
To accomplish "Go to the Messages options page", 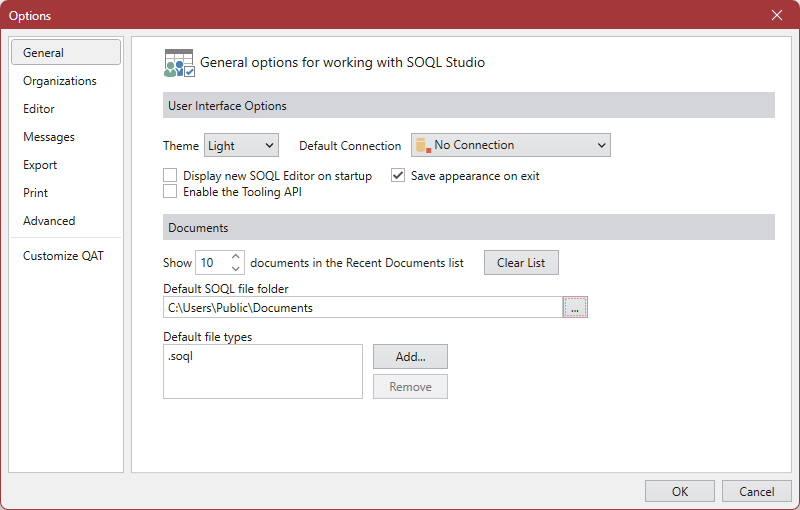I will click(x=66, y=137).
